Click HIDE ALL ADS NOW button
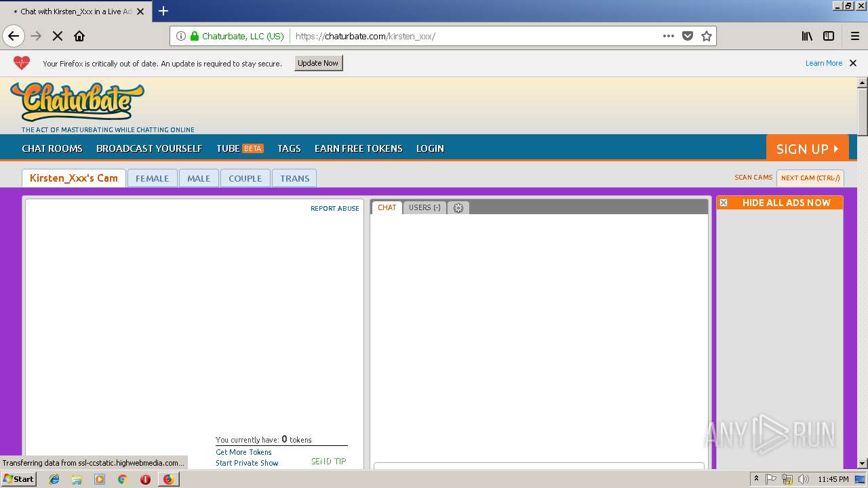Screen dimensions: 868x488 (x=786, y=203)
